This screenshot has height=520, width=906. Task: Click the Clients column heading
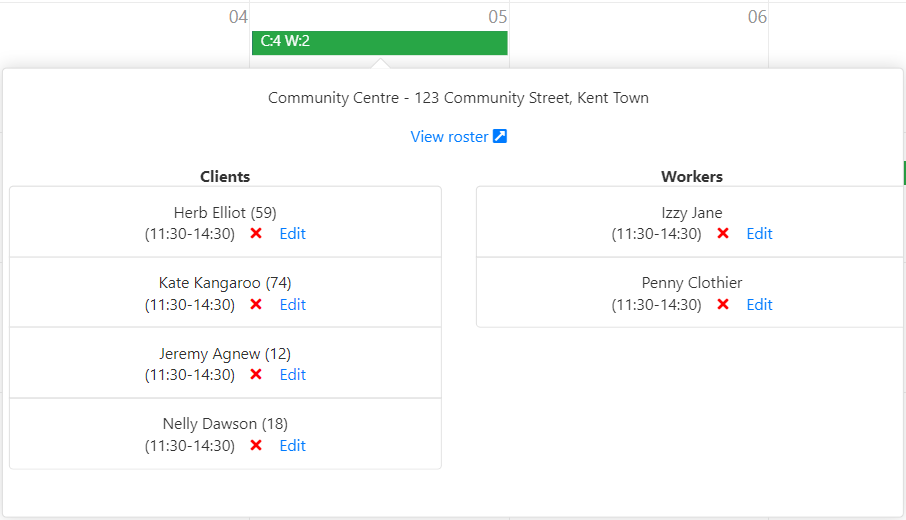[225, 177]
